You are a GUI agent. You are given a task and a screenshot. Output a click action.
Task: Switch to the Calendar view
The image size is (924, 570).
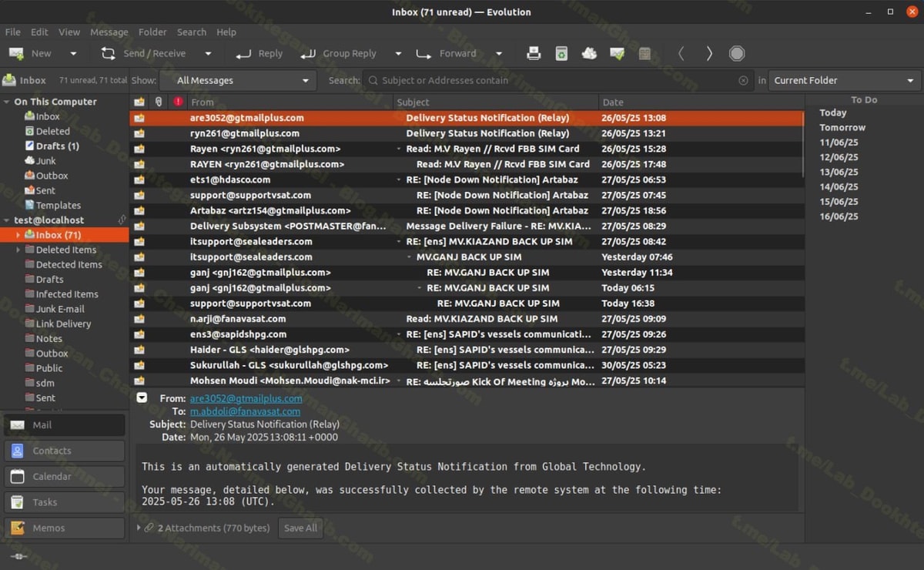[65, 477]
